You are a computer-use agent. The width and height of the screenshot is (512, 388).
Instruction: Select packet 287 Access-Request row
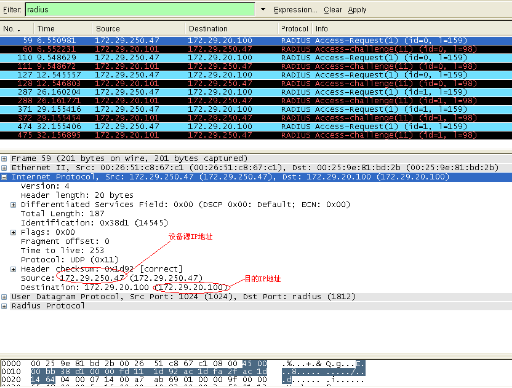click(x=256, y=92)
